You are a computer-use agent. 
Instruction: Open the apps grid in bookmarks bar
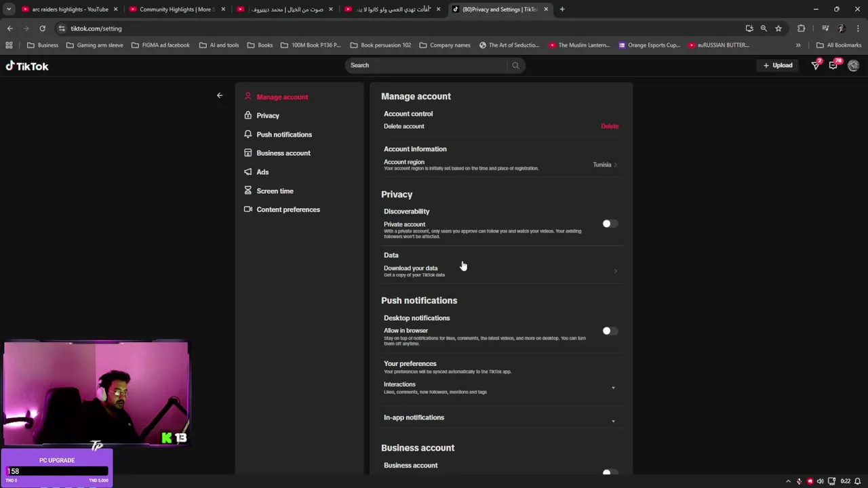click(9, 45)
